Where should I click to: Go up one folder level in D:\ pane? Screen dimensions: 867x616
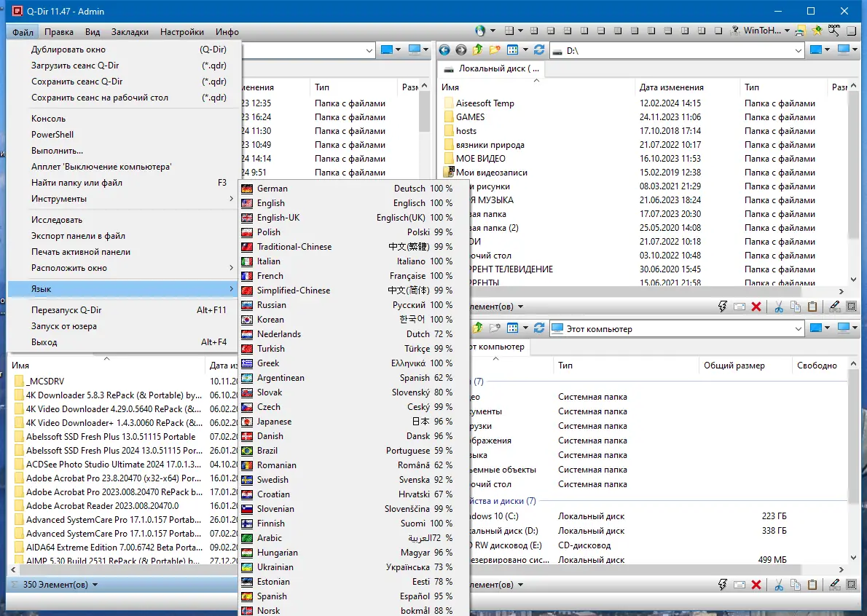(x=477, y=50)
